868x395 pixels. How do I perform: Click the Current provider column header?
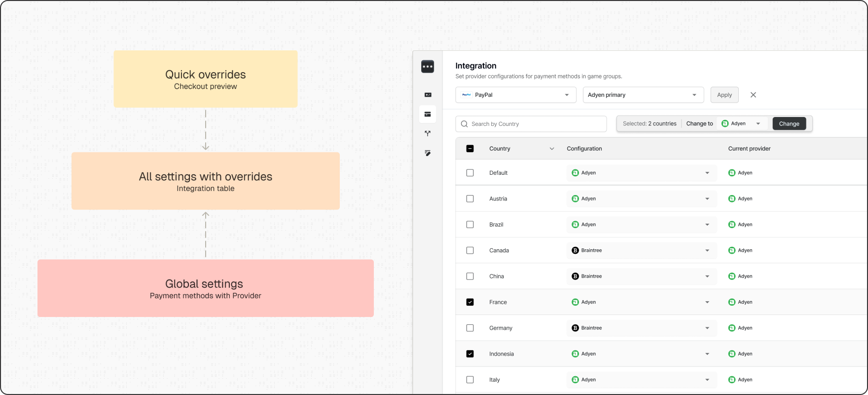click(x=749, y=149)
